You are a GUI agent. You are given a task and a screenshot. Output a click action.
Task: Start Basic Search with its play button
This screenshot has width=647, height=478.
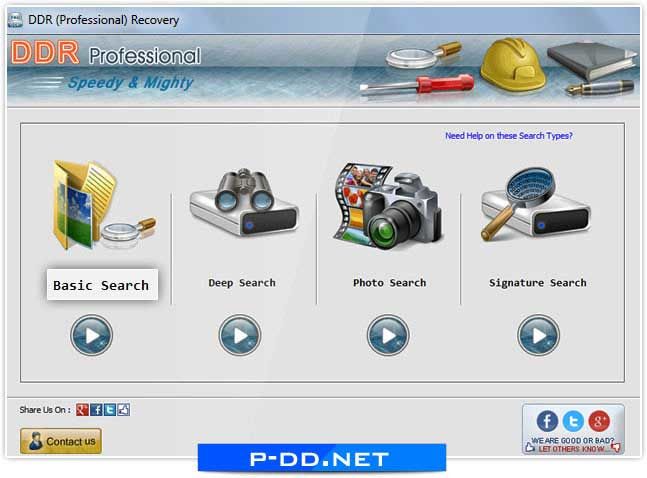91,335
